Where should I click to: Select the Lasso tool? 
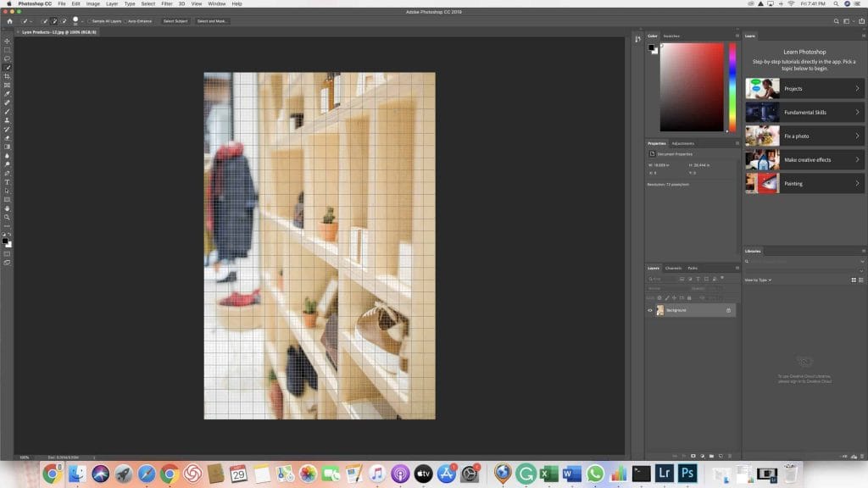click(8, 59)
